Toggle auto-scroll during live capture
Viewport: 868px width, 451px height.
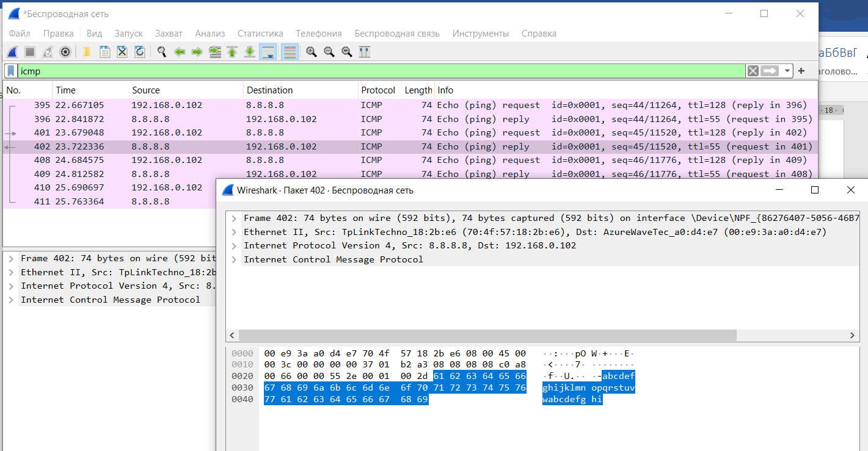point(268,52)
